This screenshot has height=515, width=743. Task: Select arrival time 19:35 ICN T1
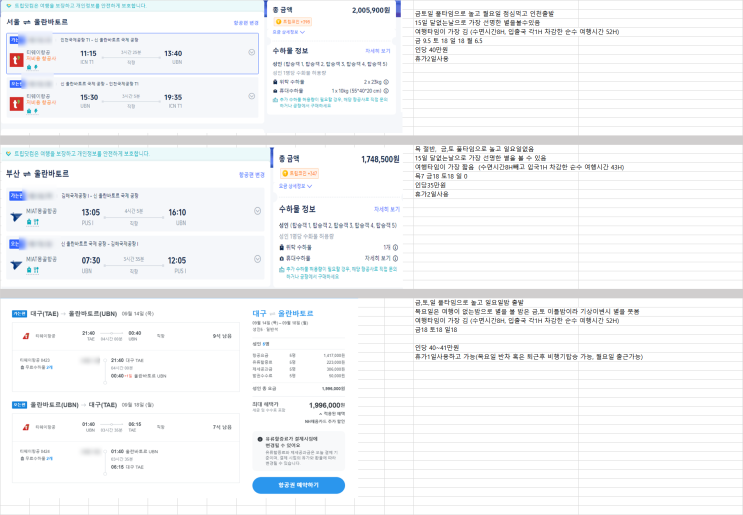tap(173, 100)
